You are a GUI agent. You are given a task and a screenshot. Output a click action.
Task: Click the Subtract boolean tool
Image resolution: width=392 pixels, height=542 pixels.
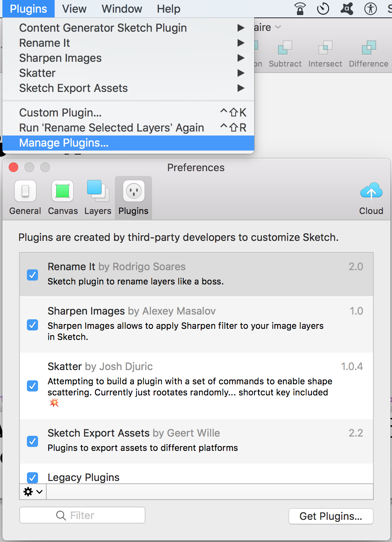coord(285,54)
